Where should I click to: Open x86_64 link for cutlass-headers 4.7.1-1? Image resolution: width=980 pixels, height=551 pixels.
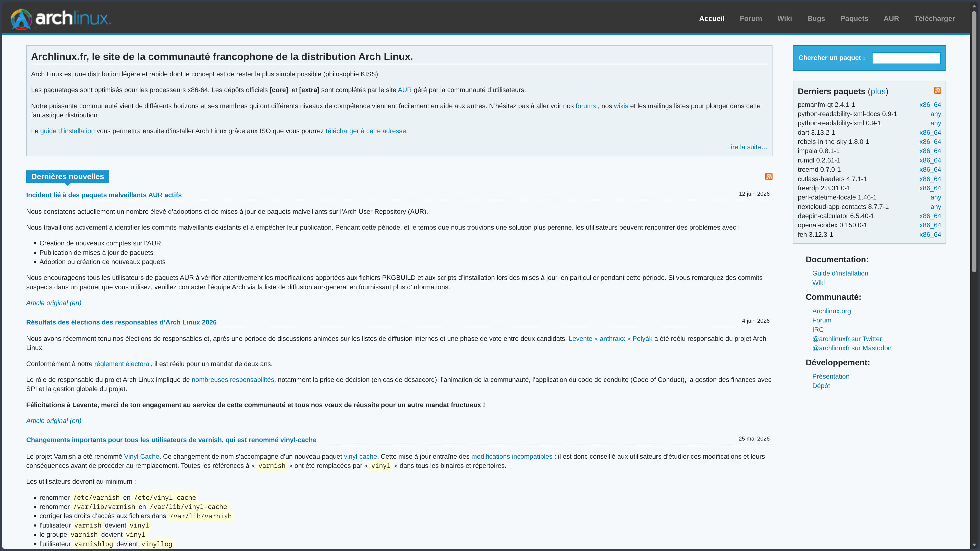point(930,179)
